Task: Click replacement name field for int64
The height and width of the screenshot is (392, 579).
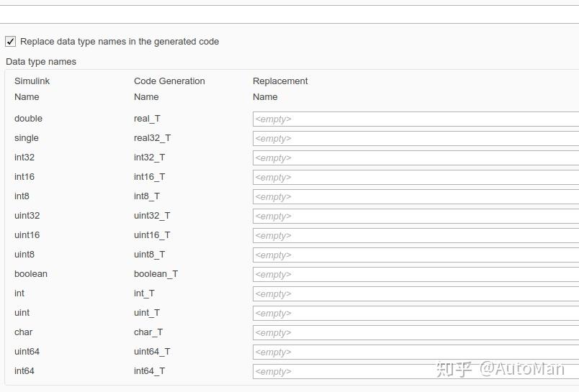Action: 416,372
